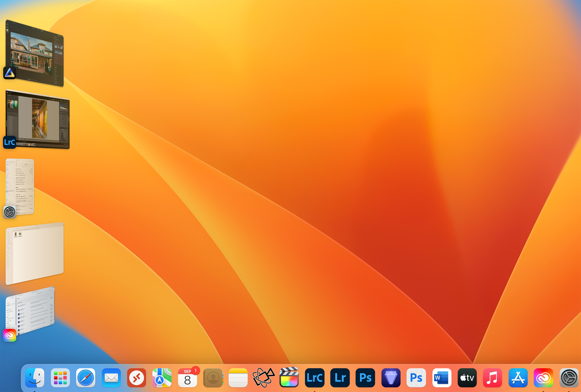This screenshot has height=392, width=581.
Task: Launch Final Cut Pro from the Dock
Action: click(289, 378)
